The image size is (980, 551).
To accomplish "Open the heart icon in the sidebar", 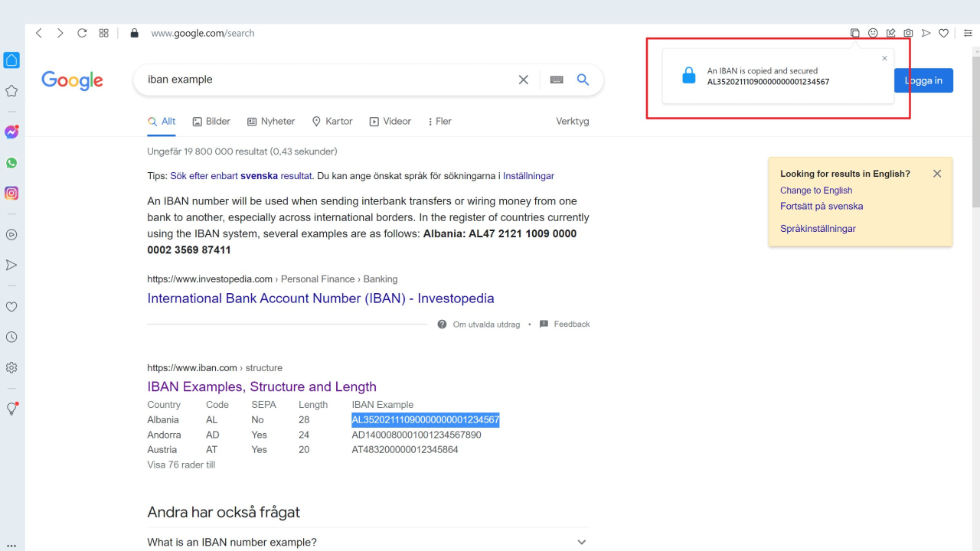I will pyautogui.click(x=11, y=307).
